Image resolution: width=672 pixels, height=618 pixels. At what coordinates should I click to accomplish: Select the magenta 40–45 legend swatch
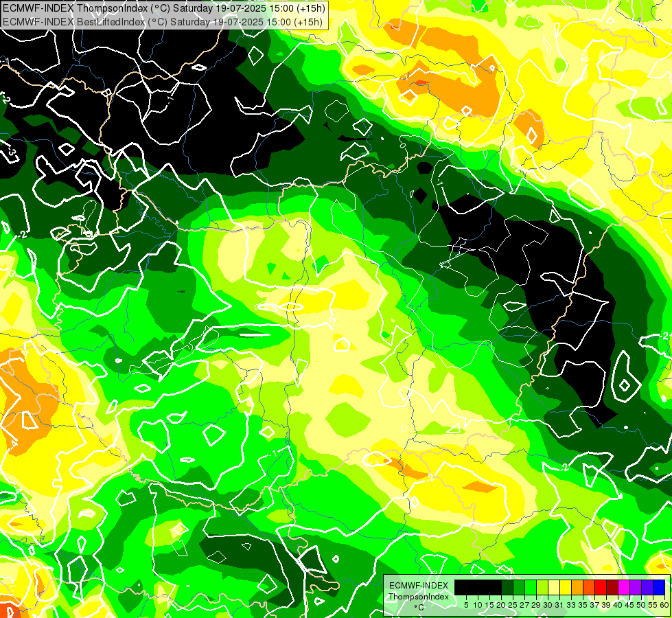click(x=624, y=587)
